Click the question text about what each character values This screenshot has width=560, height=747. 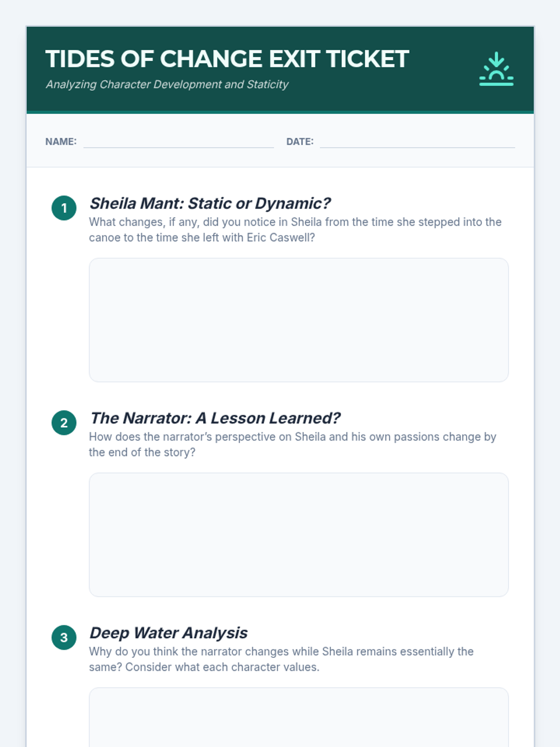tap(281, 659)
